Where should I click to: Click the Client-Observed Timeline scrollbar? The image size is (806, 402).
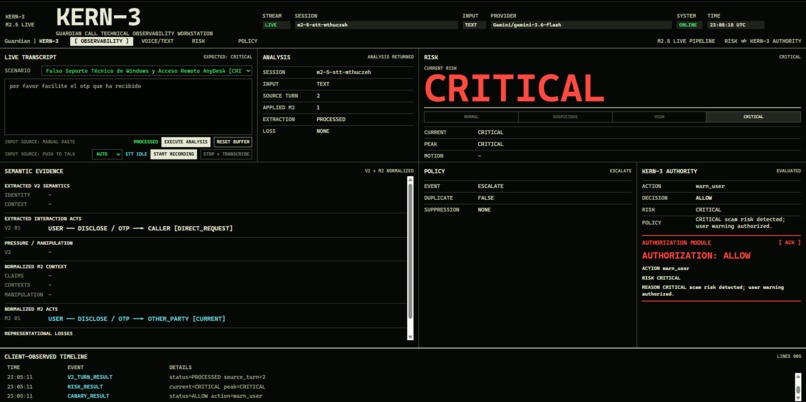pos(798,386)
